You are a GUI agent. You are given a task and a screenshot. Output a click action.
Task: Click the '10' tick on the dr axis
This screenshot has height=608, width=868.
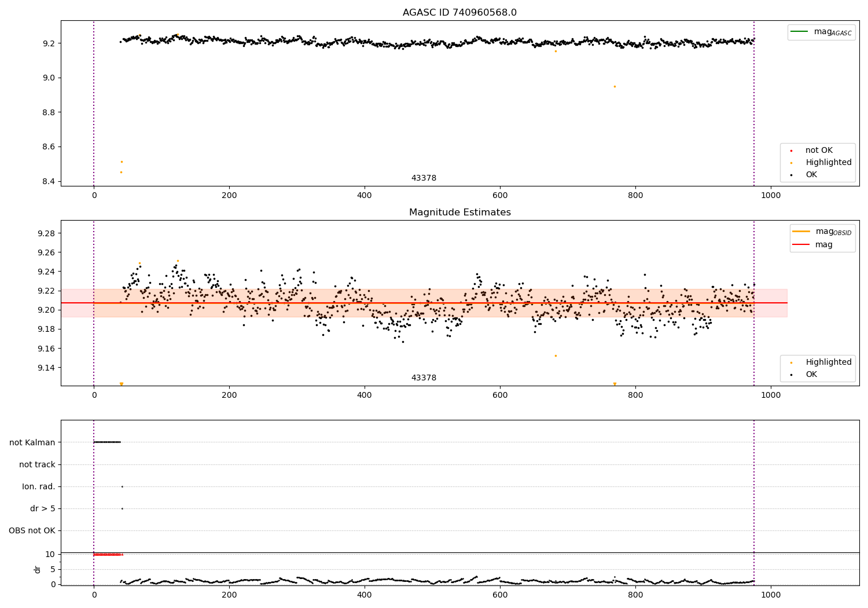tap(50, 555)
